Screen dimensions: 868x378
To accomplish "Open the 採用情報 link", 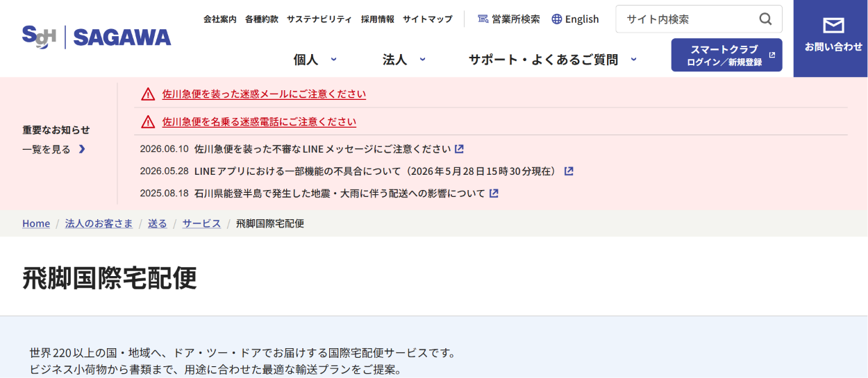I will coord(378,19).
